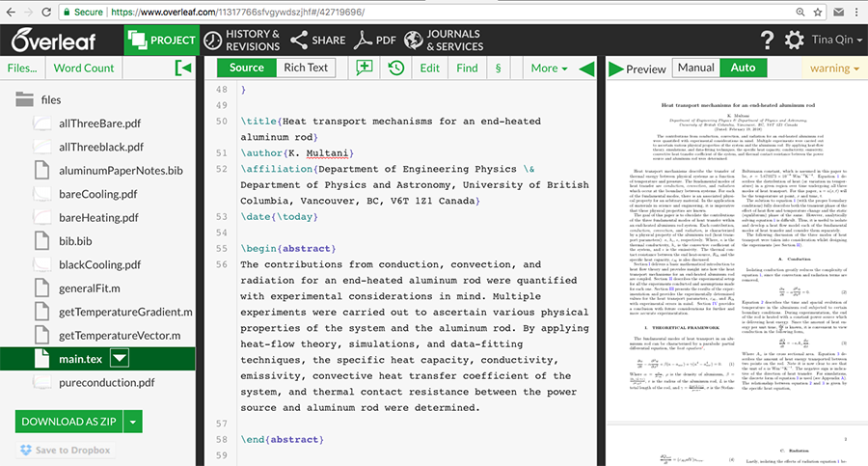Click Save to Dropbox
Image resolution: width=868 pixels, height=466 pixels.
click(x=66, y=450)
